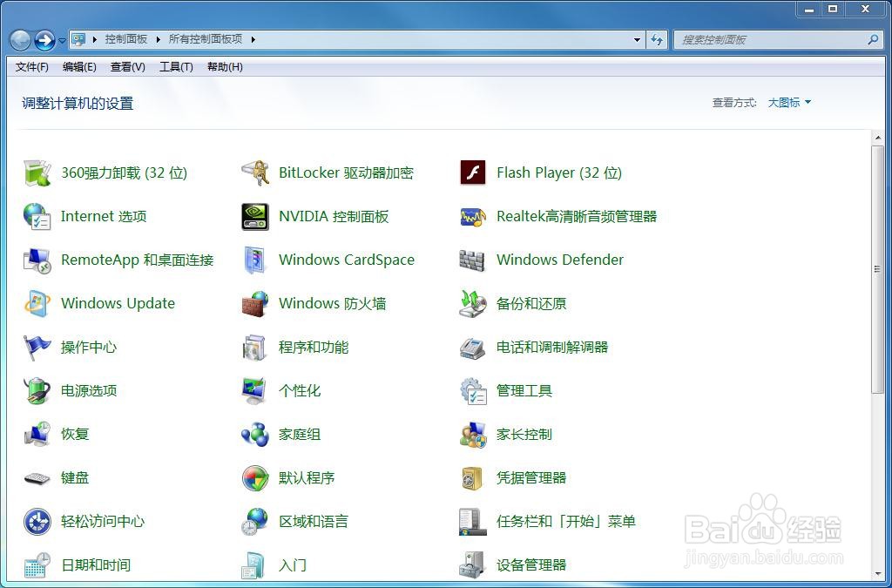This screenshot has height=588, width=892.
Task: Open the 查看(V) menu
Action: click(x=127, y=67)
